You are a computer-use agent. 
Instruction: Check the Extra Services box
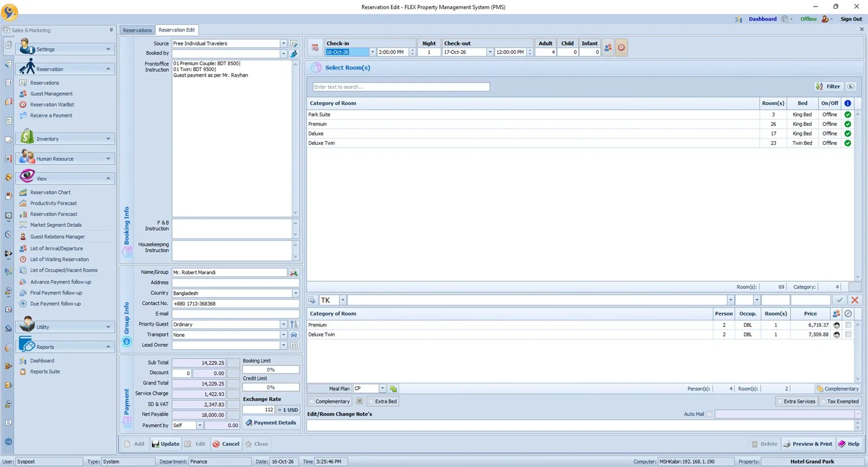(780, 402)
